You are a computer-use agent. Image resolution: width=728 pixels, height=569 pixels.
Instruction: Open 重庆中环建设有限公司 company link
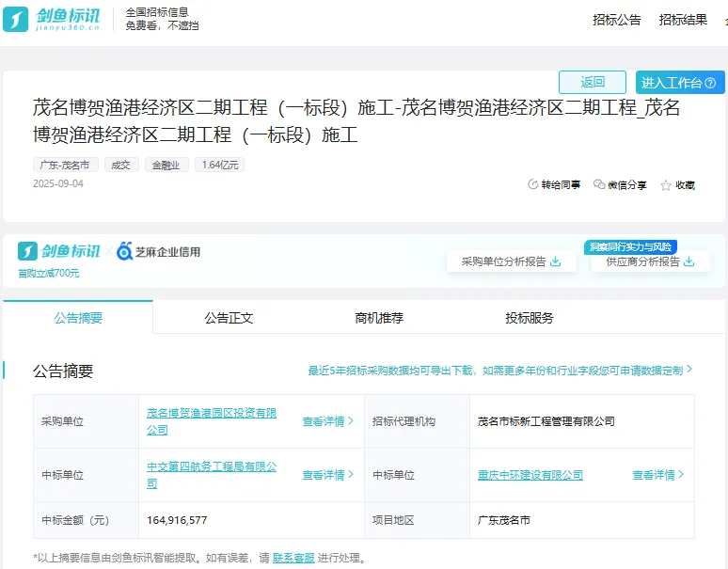[x=530, y=475]
